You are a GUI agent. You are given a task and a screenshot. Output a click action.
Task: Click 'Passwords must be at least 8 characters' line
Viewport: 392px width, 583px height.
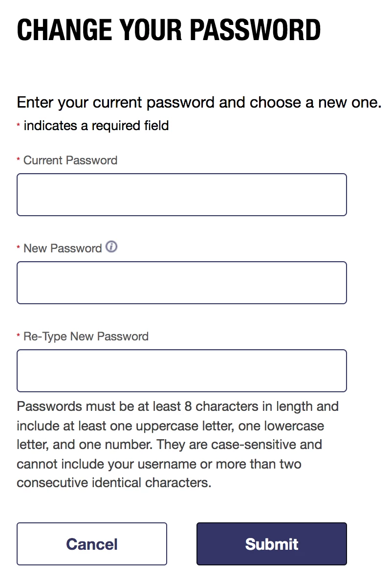177,407
